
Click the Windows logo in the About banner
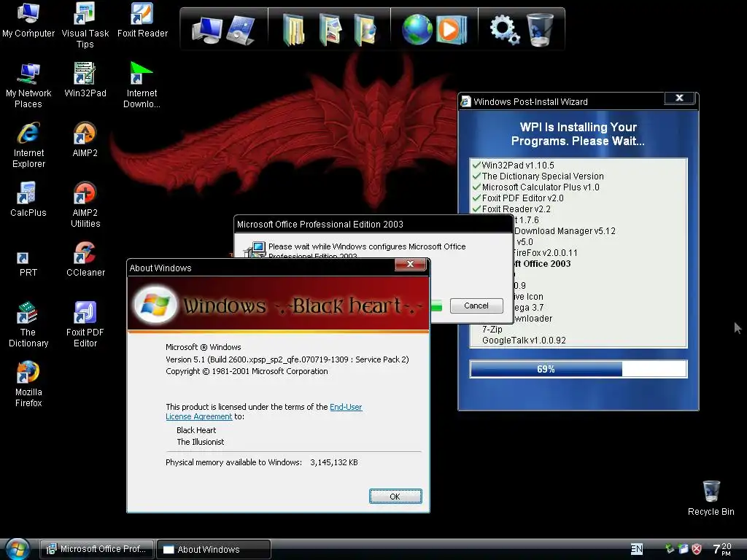tap(154, 304)
